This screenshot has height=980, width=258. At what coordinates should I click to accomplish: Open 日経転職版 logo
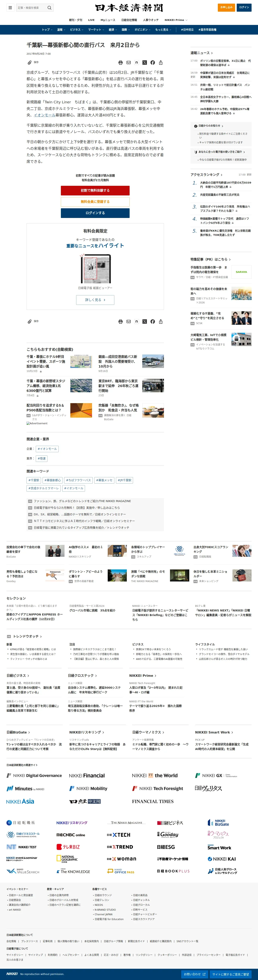[x=20, y=823]
